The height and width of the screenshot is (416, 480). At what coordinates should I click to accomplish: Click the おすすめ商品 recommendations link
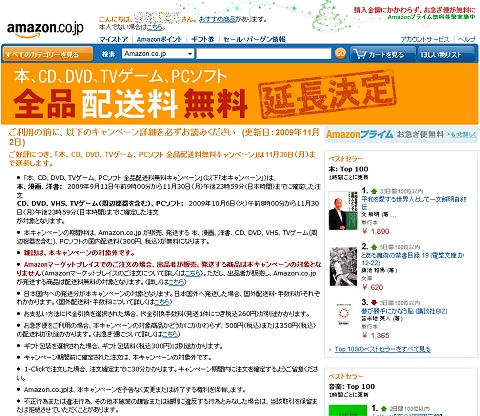(x=217, y=19)
